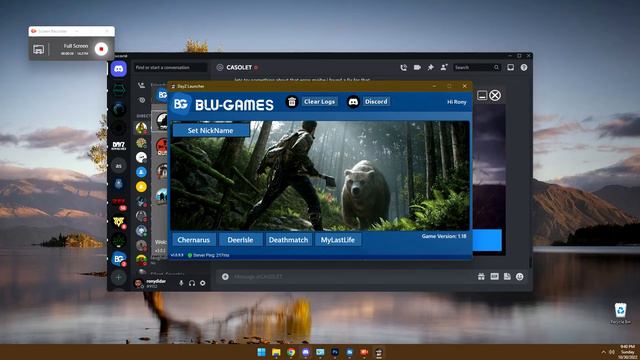Open the Recycle Bin desktop icon

pos(620,313)
